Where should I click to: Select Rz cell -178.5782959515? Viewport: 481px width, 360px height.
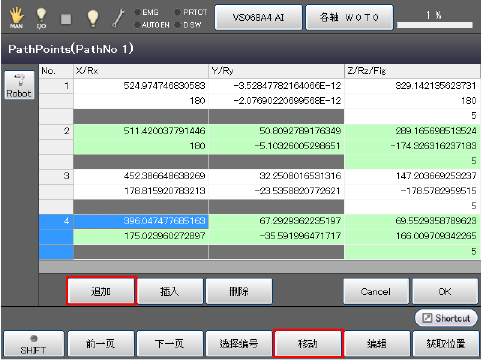point(412,191)
